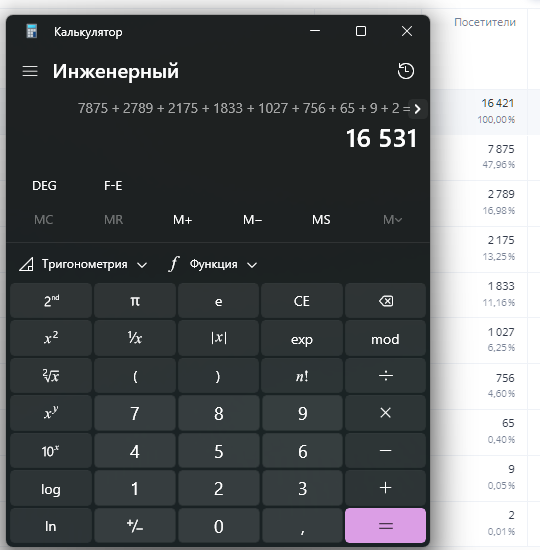Click the plus operator key
This screenshot has height=550, width=540.
point(385,488)
